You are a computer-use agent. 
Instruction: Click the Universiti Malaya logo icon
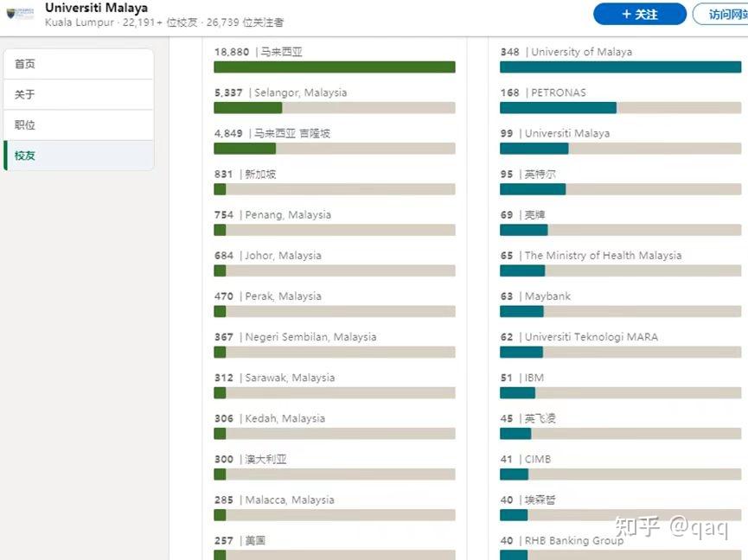click(x=21, y=14)
